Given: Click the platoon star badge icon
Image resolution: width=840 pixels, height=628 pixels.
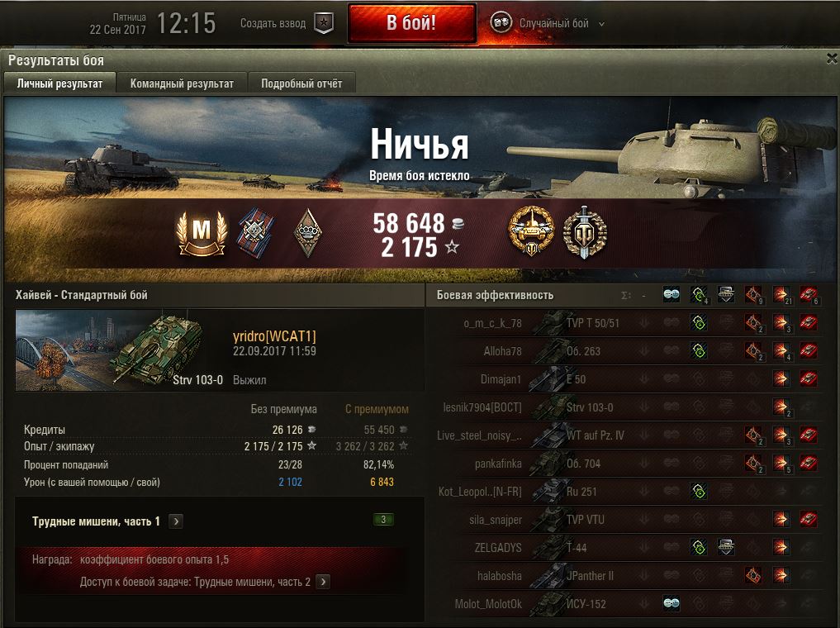Looking at the screenshot, I should click(323, 23).
